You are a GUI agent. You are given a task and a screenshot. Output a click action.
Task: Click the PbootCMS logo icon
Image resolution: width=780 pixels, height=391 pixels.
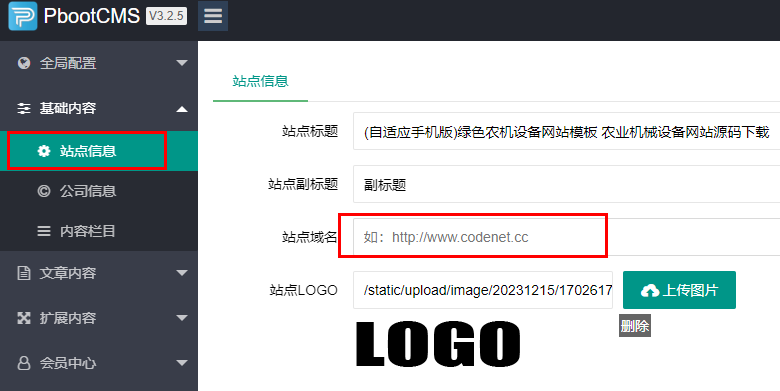22,16
